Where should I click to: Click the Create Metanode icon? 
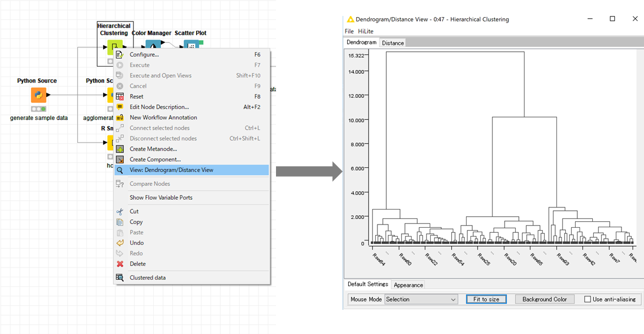[x=120, y=149]
